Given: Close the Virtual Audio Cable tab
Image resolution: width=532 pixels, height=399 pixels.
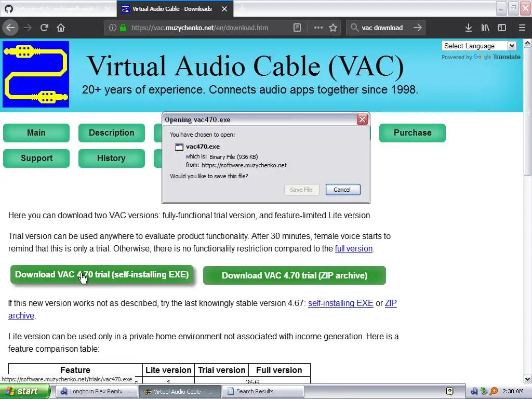Looking at the screenshot, I should click(224, 9).
